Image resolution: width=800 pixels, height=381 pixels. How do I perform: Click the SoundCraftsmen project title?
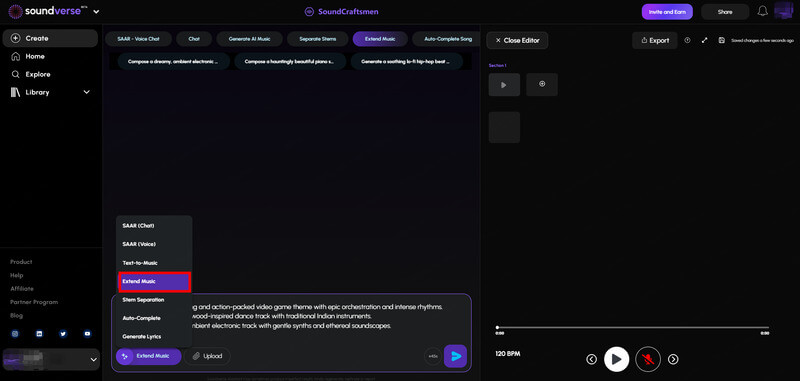[x=341, y=12]
